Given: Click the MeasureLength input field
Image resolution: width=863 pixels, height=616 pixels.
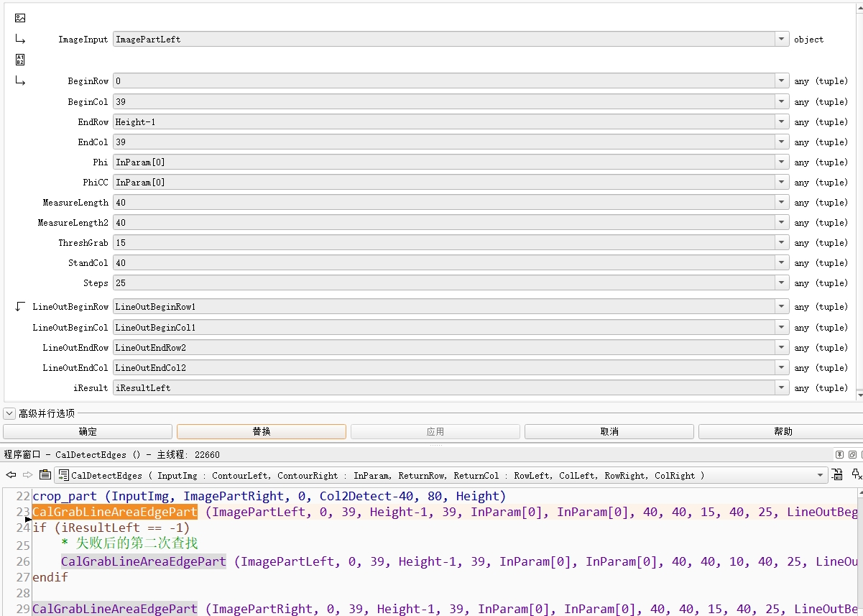Looking at the screenshot, I should [x=444, y=203].
